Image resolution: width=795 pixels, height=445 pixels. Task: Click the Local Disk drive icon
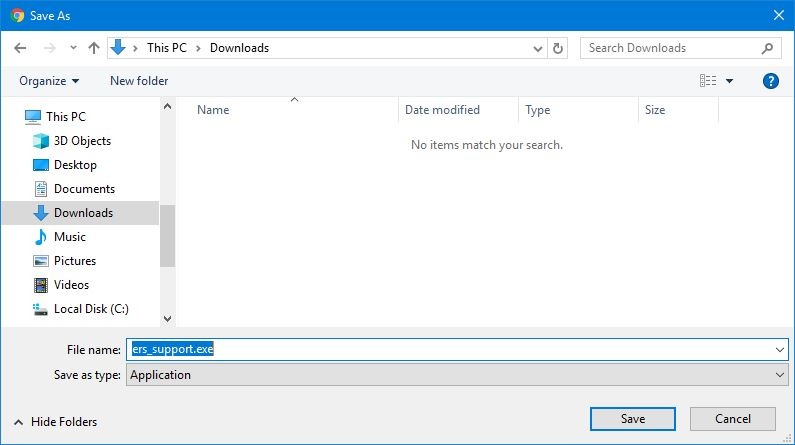click(40, 309)
